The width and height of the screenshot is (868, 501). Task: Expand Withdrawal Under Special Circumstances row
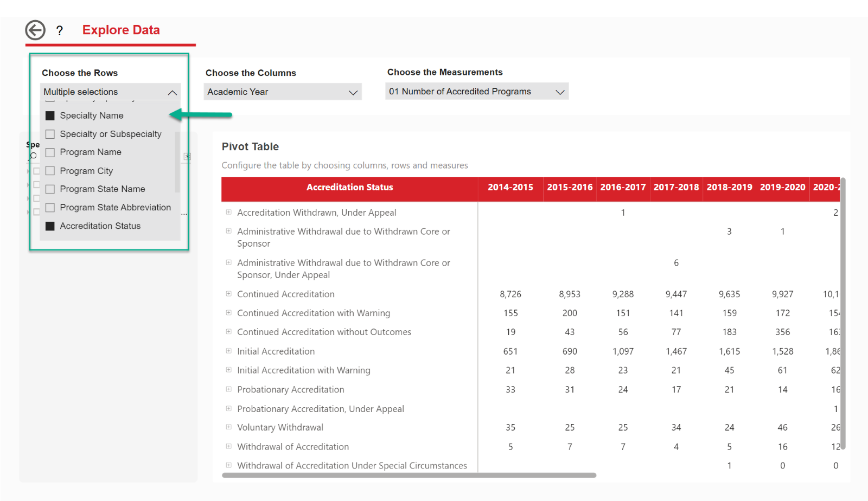pyautogui.click(x=228, y=465)
